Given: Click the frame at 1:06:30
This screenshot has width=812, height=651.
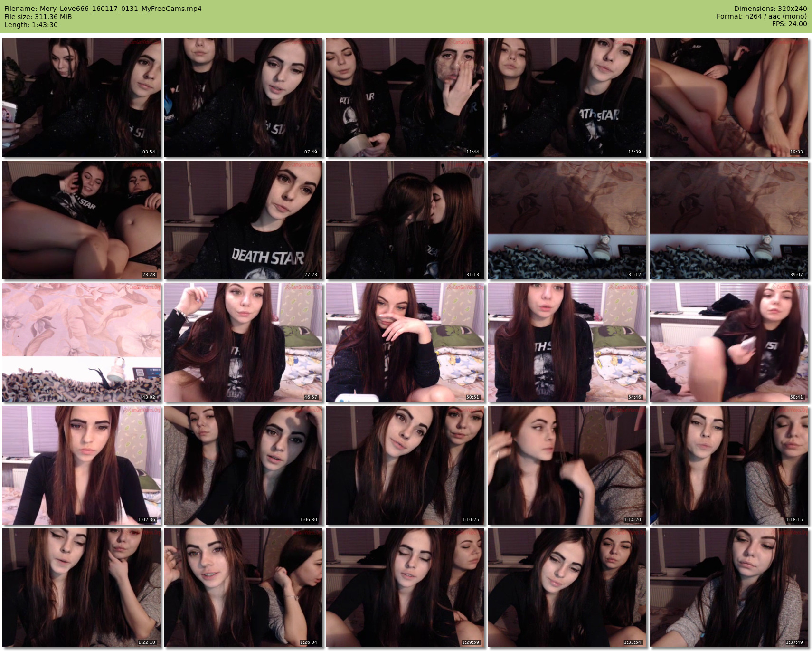Looking at the screenshot, I should tap(244, 465).
